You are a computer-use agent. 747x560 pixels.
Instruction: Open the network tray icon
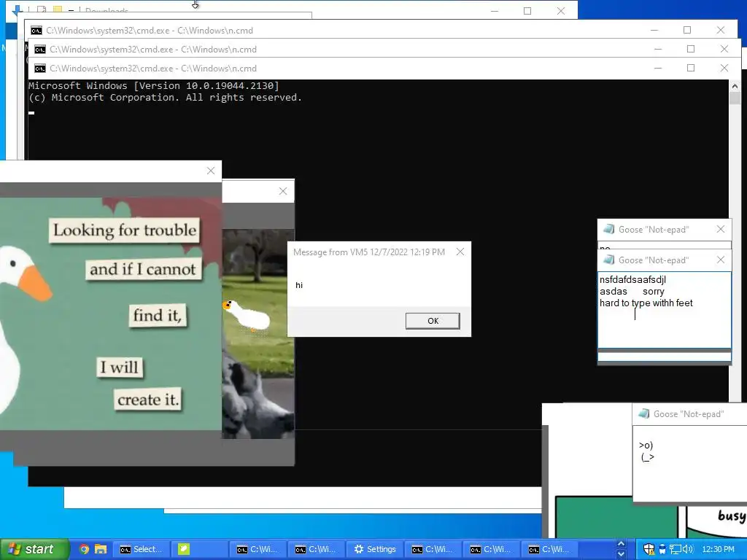675,549
